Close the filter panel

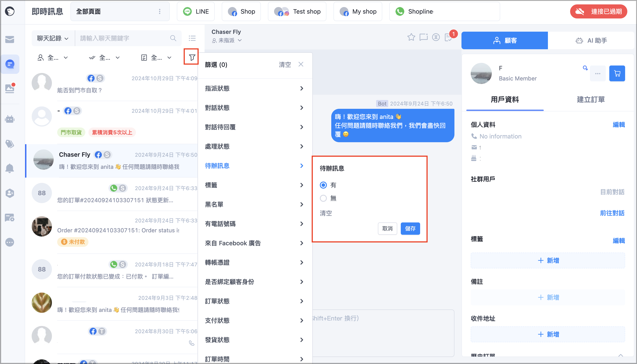pyautogui.click(x=301, y=64)
